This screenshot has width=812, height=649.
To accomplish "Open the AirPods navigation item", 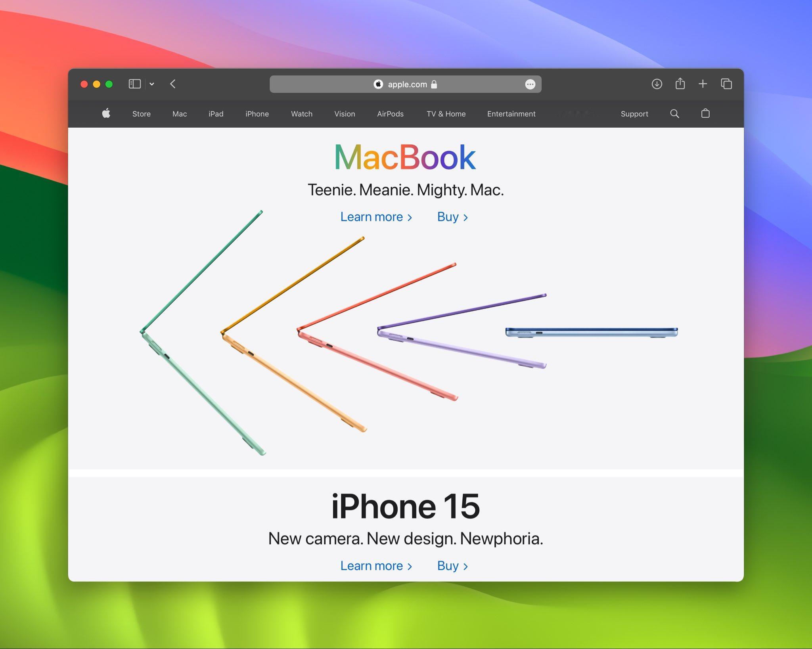I will [x=390, y=114].
